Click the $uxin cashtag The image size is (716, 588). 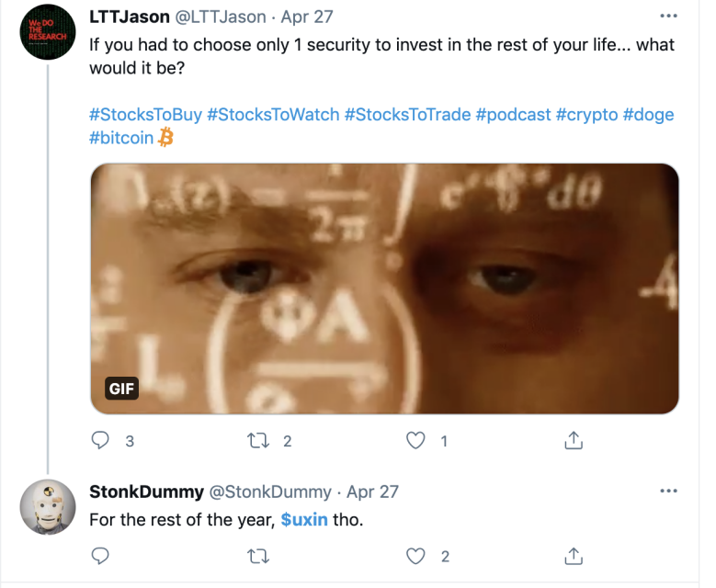click(304, 519)
